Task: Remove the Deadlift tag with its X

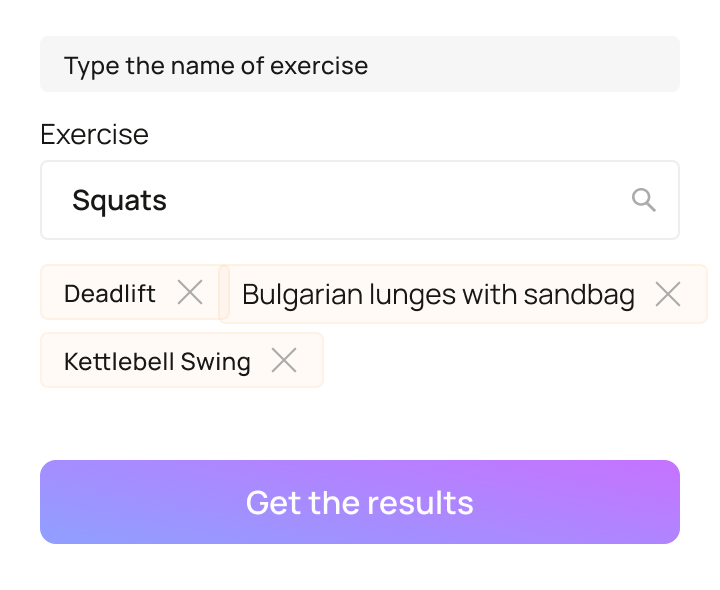Action: click(190, 292)
